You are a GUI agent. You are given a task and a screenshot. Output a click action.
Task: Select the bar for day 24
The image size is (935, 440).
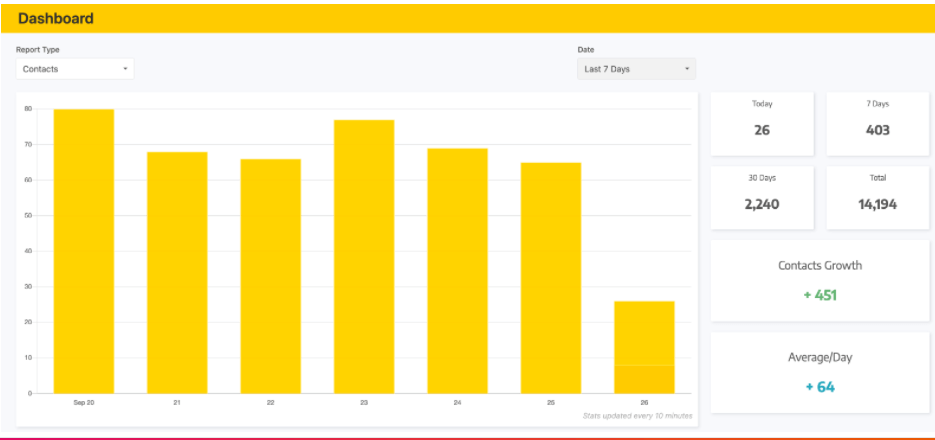457,270
